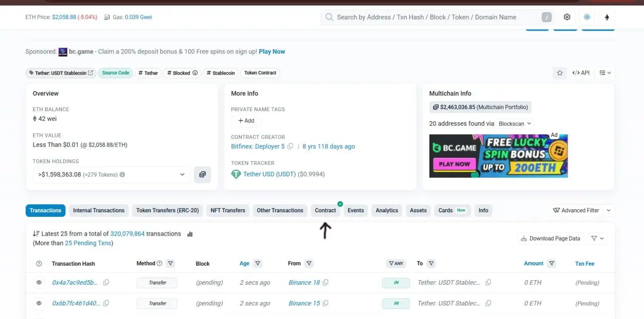Open external link icon on Tether tag
The width and height of the screenshot is (644, 319).
click(x=91, y=73)
